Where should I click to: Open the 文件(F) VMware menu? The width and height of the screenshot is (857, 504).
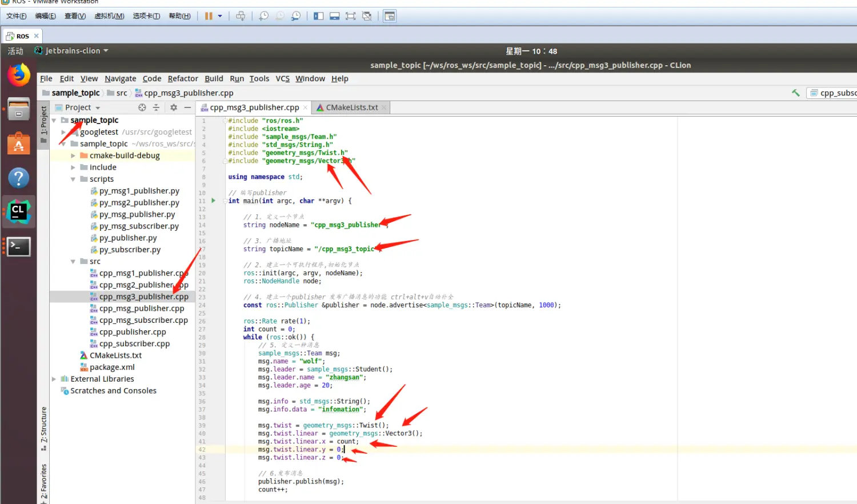(x=16, y=16)
